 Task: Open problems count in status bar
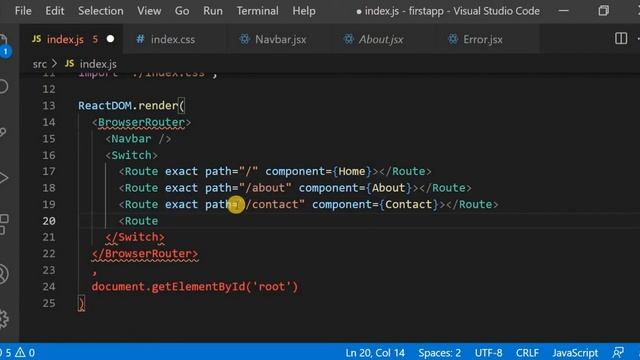(x=18, y=353)
